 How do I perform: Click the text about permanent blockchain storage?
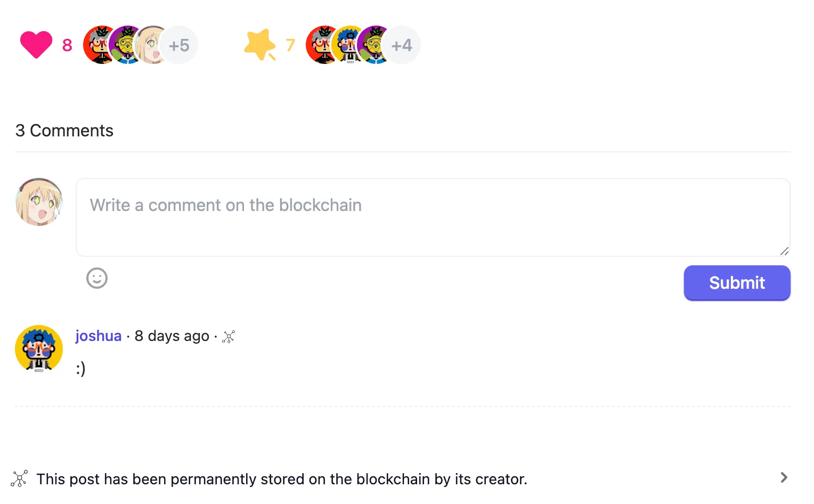point(282,478)
